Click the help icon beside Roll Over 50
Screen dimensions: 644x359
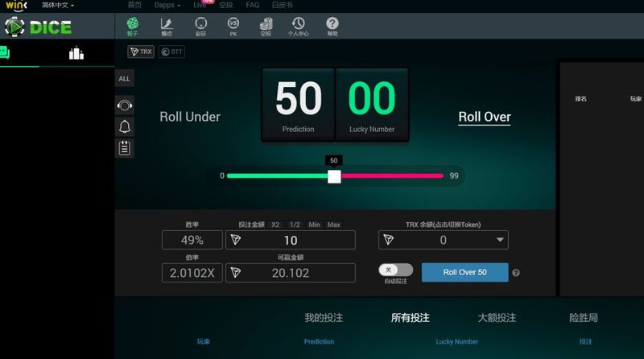click(x=516, y=273)
